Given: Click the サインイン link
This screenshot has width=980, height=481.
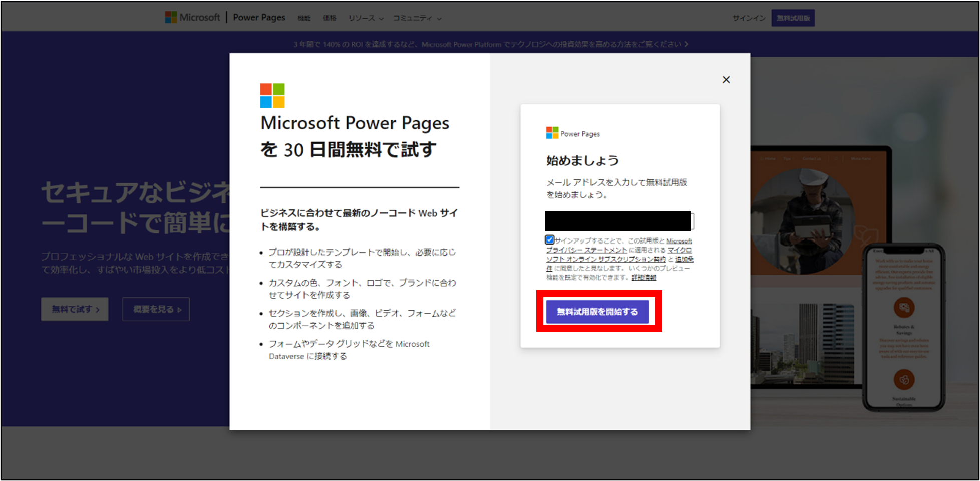Looking at the screenshot, I should (749, 18).
